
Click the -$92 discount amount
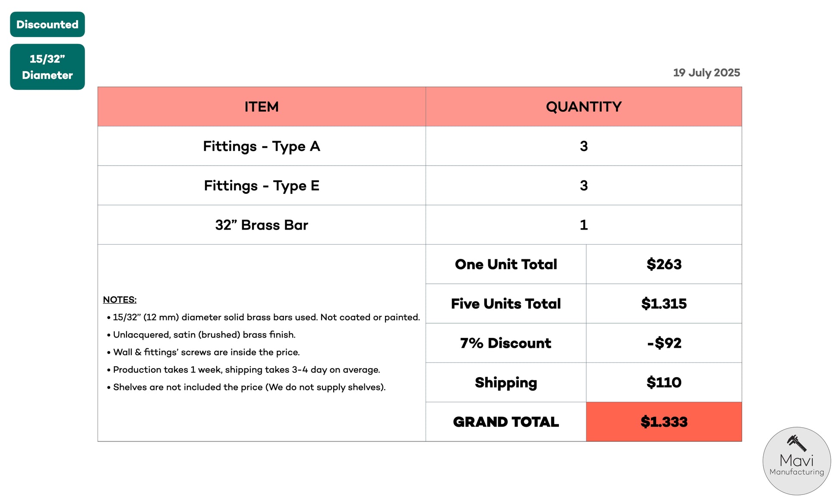coord(664,343)
